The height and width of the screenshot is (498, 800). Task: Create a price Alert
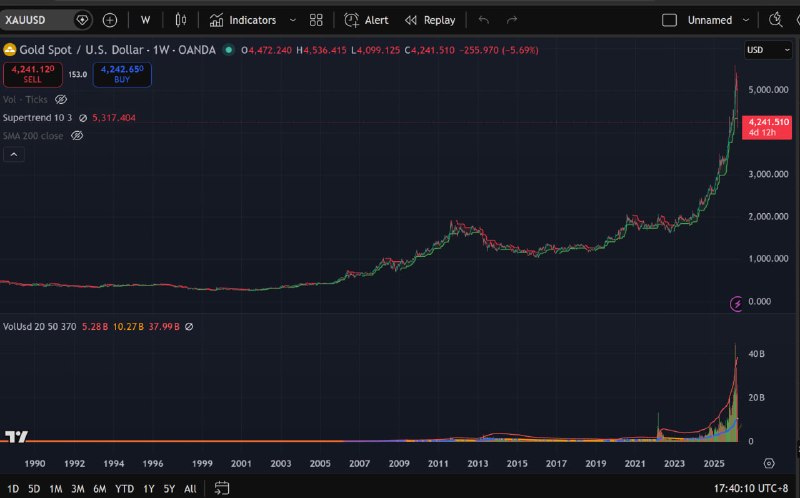point(366,20)
